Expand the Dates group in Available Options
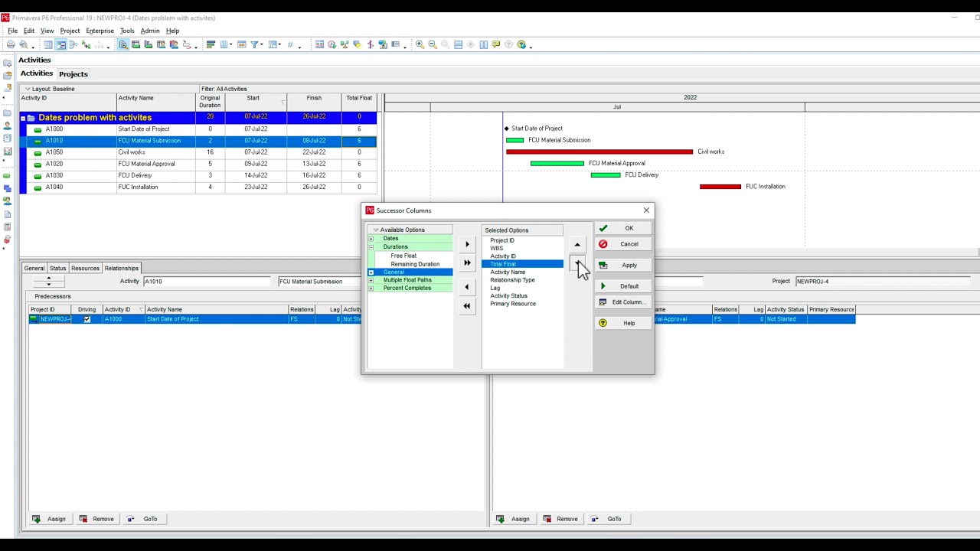980x551 pixels. tap(371, 239)
